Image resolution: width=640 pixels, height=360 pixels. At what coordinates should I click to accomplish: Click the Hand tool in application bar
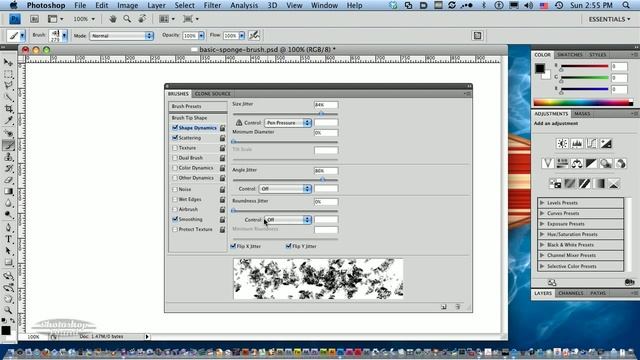tap(113, 19)
